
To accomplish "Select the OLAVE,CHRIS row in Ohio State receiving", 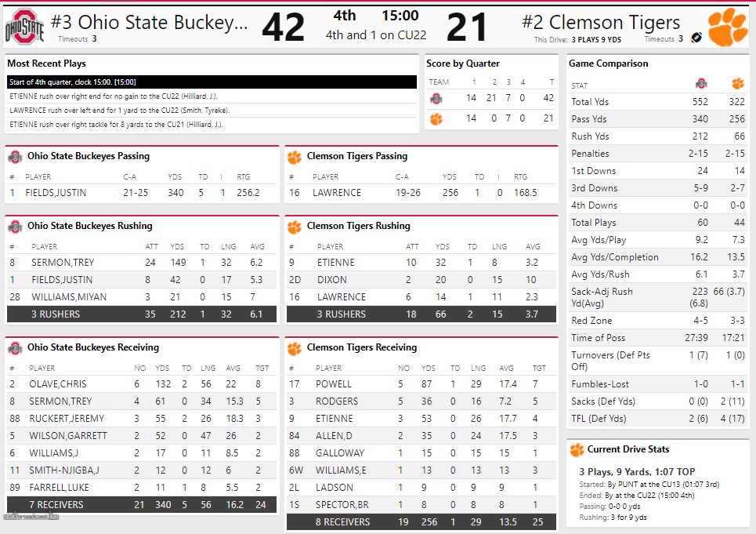I will point(141,384).
